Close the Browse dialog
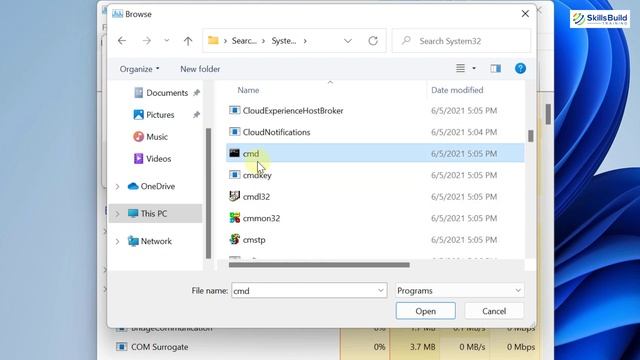The height and width of the screenshot is (360, 640). (x=525, y=14)
